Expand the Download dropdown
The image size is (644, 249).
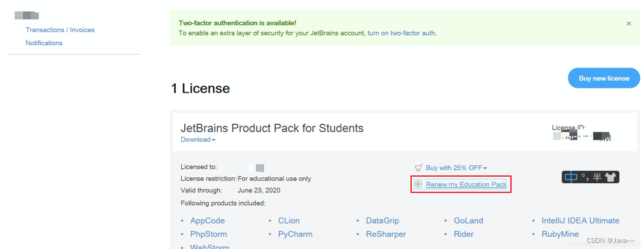coord(198,140)
